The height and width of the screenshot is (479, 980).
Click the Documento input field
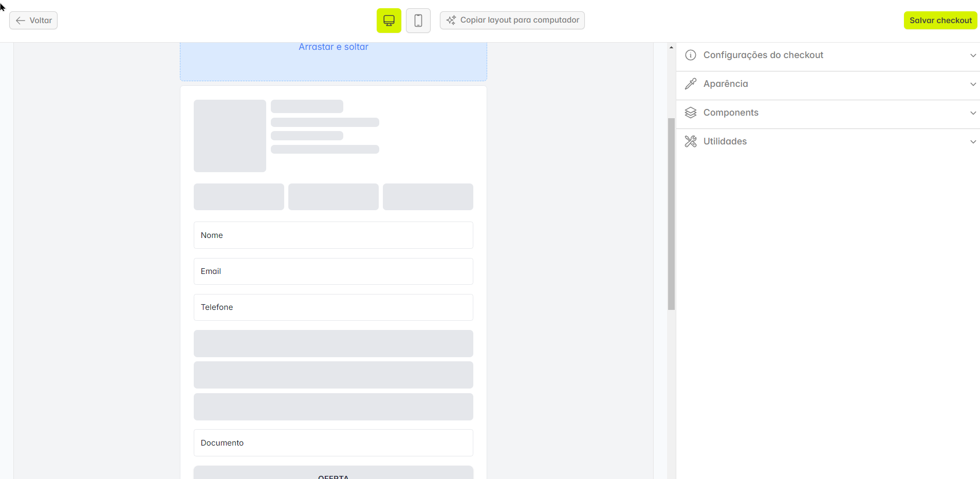333,443
